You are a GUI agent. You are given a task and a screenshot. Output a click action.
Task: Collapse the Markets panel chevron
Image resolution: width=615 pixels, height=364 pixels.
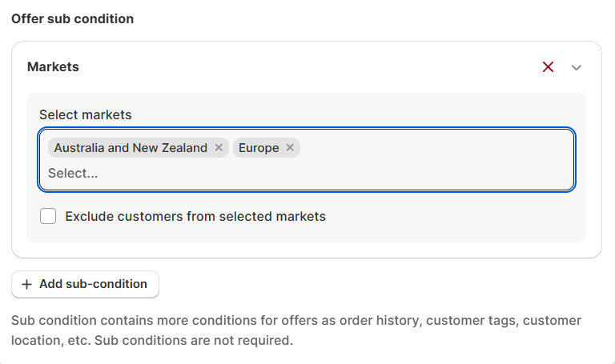click(577, 67)
